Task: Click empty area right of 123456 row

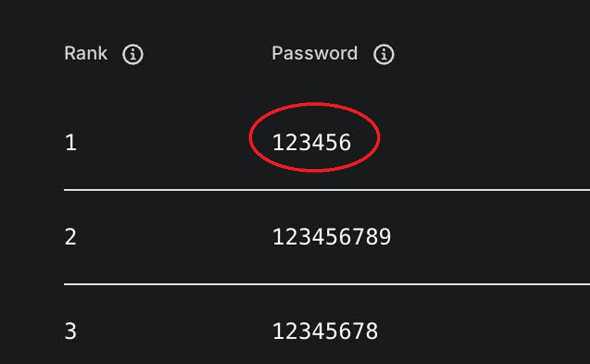Action: [x=489, y=142]
